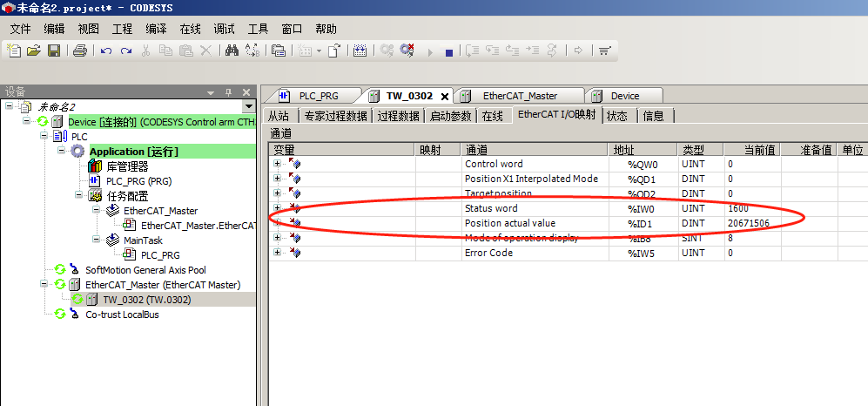Select PLC_PRG (PRG) in the tree
Image resolution: width=868 pixels, height=406 pixels.
click(x=138, y=180)
